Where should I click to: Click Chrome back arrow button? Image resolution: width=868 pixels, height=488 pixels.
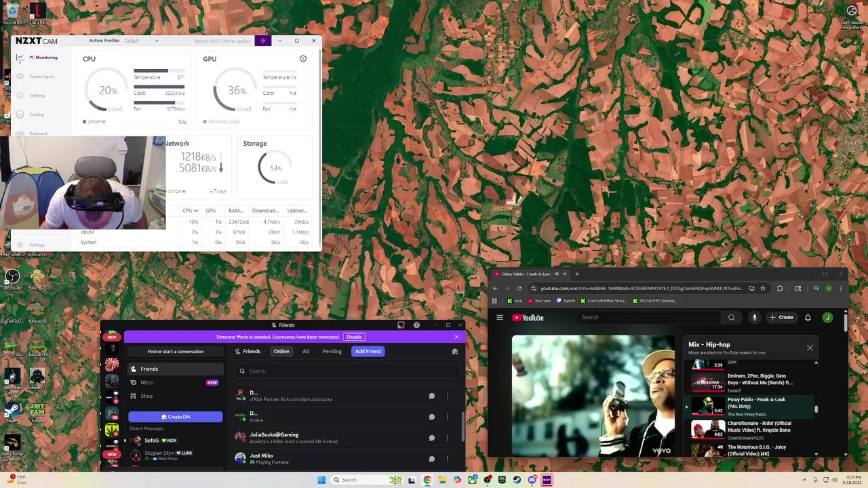(495, 288)
